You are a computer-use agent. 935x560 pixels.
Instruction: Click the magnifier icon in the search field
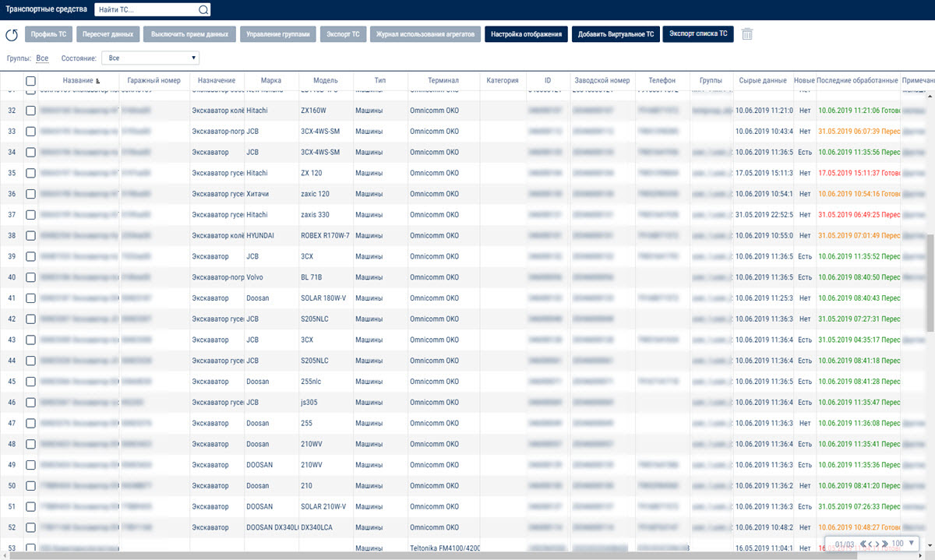[x=203, y=10]
